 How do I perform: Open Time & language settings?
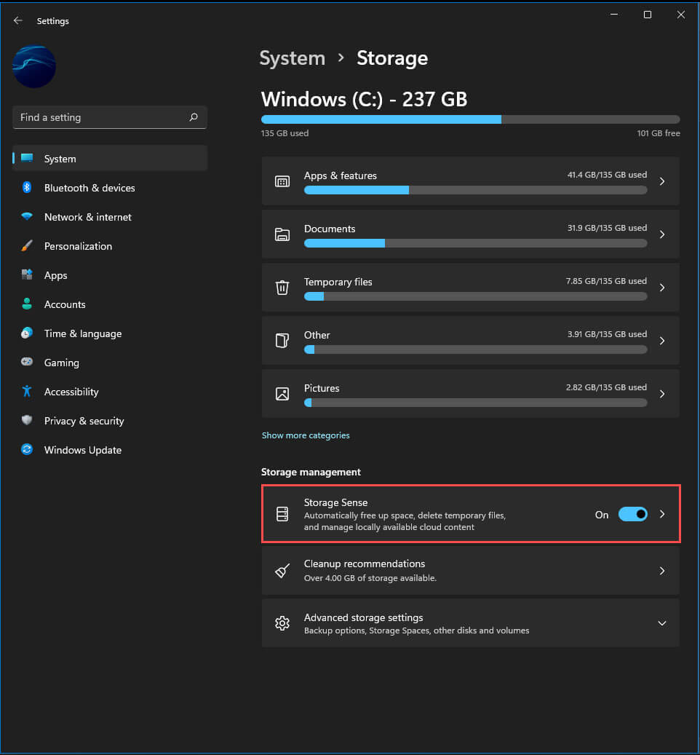tap(110, 333)
